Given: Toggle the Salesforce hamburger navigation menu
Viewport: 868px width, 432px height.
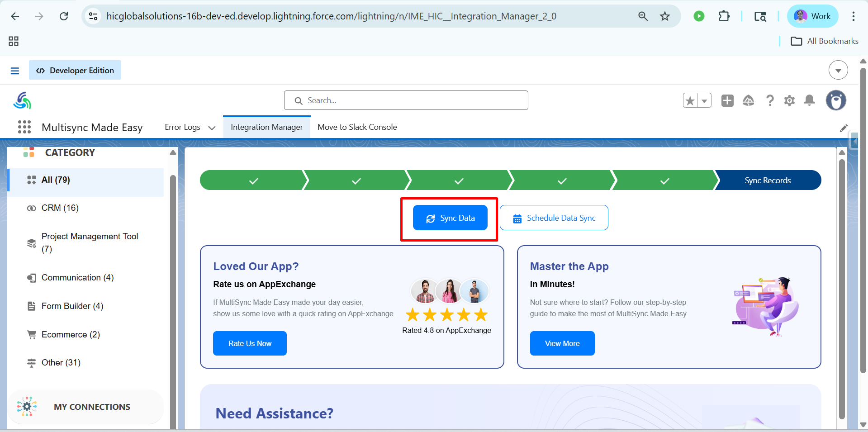Looking at the screenshot, I should (15, 71).
